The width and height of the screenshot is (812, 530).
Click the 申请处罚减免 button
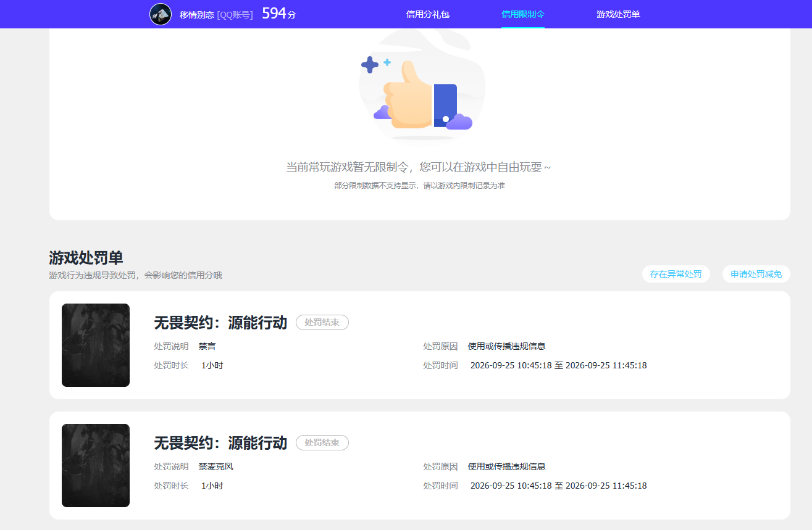click(756, 274)
